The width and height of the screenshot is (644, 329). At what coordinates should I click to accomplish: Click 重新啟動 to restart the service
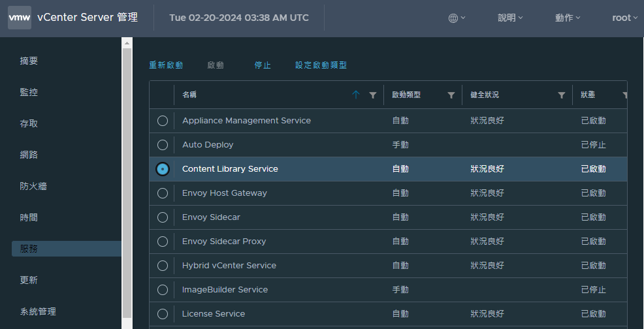tap(166, 65)
